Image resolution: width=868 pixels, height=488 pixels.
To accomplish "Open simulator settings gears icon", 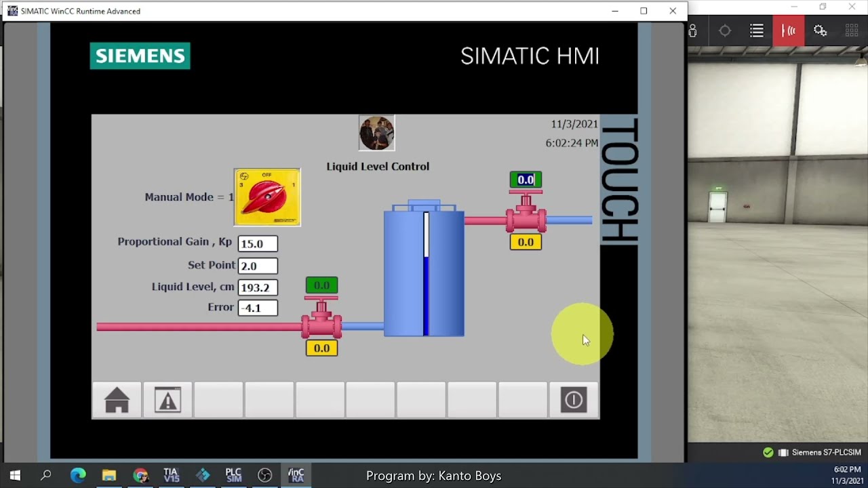I will pyautogui.click(x=821, y=30).
